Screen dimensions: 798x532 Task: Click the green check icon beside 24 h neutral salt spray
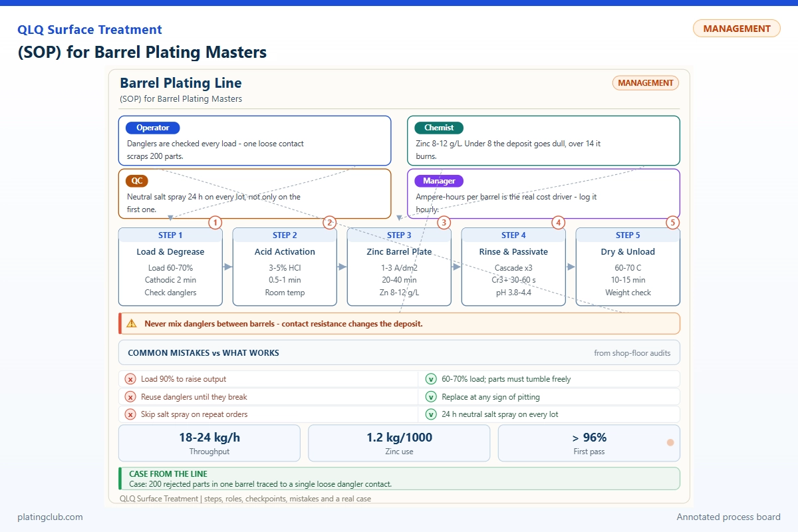coord(431,414)
